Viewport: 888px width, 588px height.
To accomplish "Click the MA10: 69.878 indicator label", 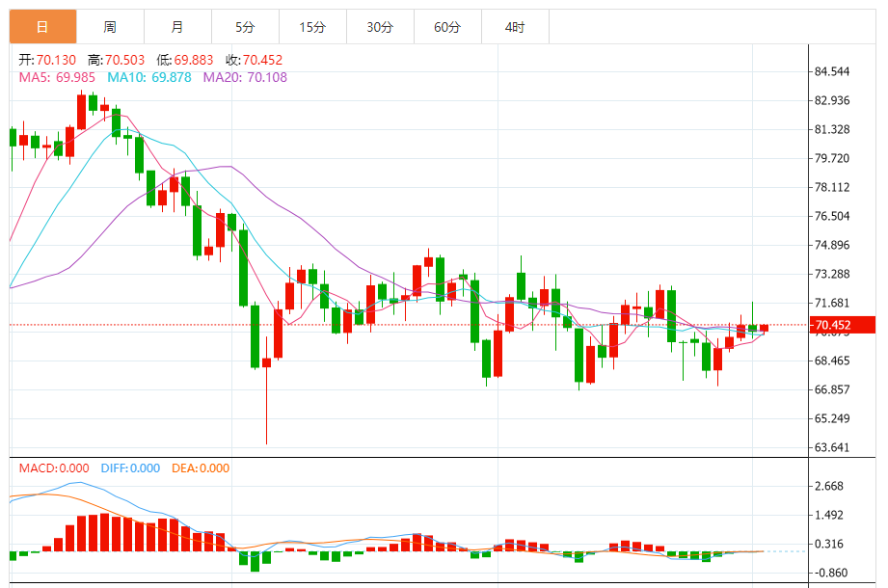I will [x=149, y=77].
